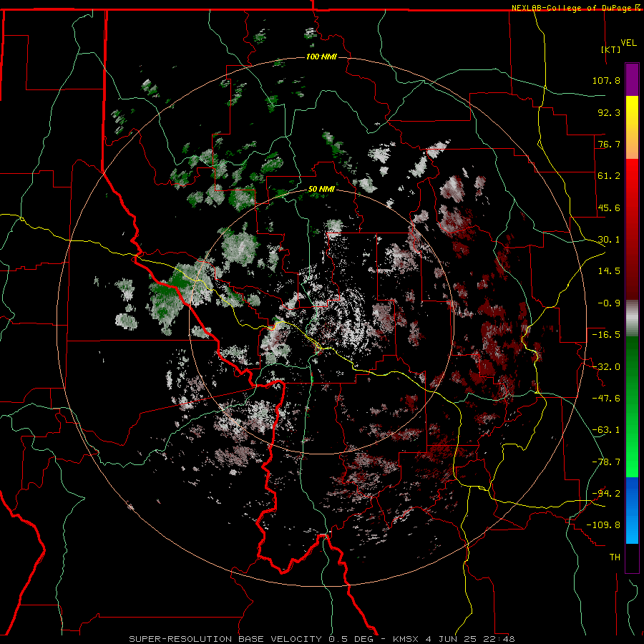Click the gray segment of the color bar
This screenshot has height=644, width=644.
[x=632, y=318]
